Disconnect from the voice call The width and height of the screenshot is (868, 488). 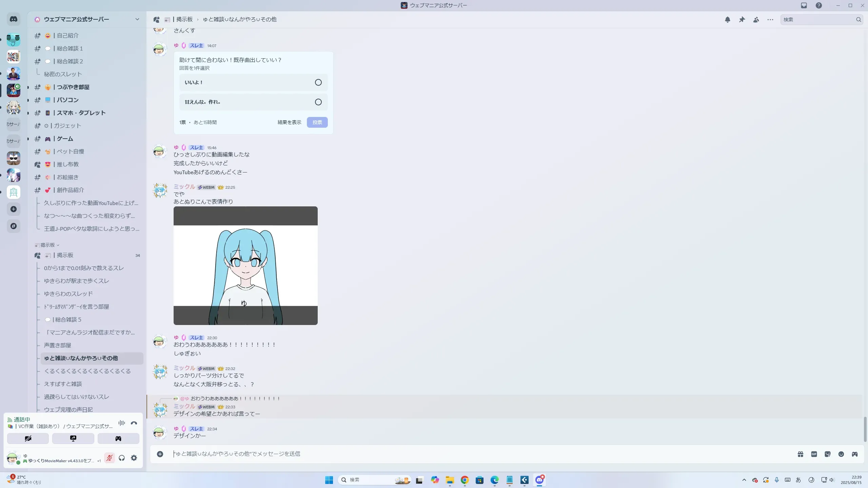pos(134,423)
